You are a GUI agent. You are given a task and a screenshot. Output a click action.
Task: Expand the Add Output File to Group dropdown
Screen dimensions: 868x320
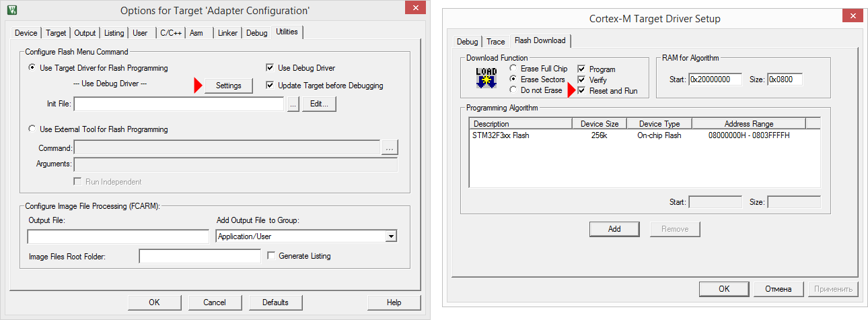tap(391, 236)
